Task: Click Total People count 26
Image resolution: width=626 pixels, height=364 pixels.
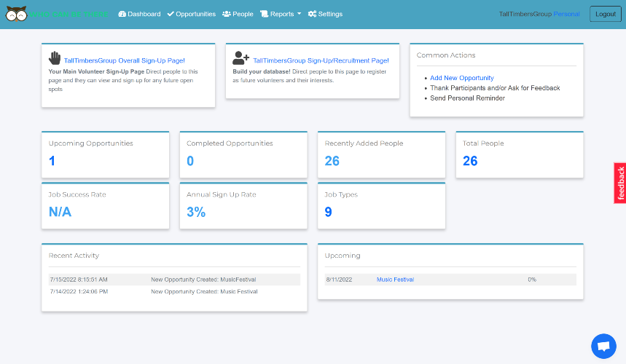Action: tap(470, 161)
